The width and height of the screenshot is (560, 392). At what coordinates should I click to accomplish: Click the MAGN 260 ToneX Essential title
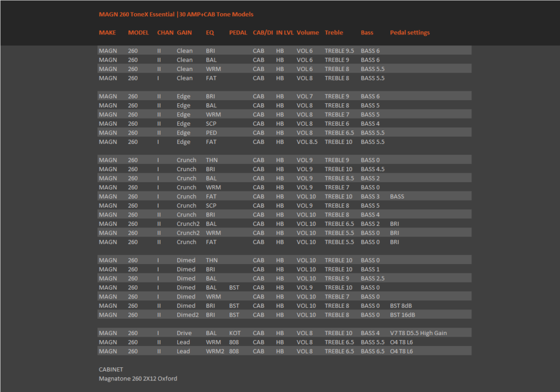point(136,14)
